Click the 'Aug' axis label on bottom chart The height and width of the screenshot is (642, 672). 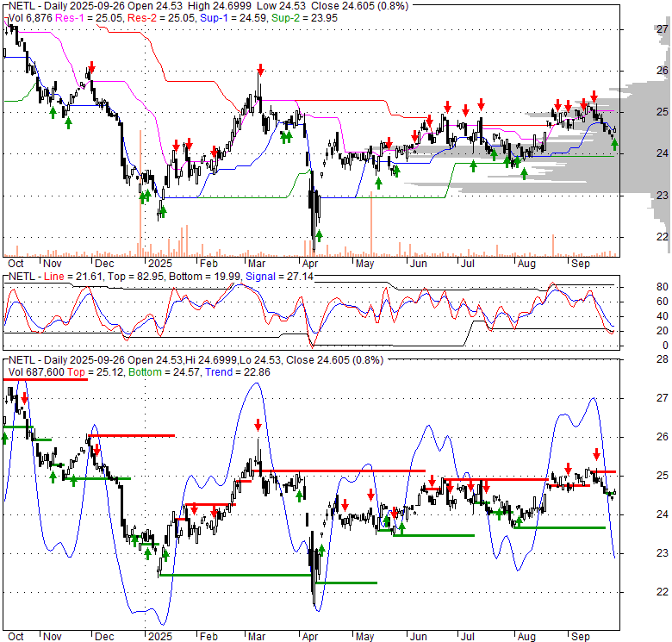(x=526, y=637)
